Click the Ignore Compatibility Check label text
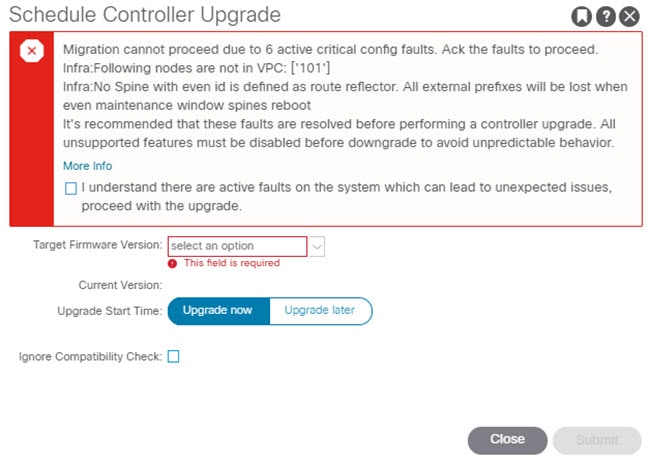The height and width of the screenshot is (462, 650). click(x=90, y=357)
